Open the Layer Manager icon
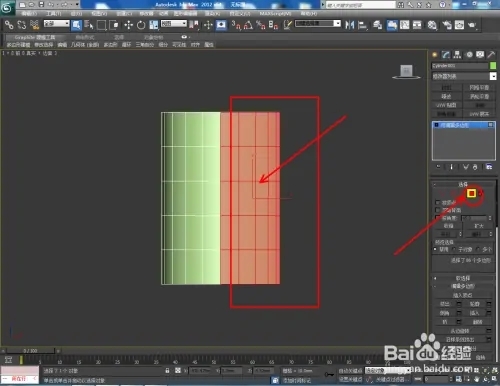Viewport: 500px width, 386px height. (377, 25)
